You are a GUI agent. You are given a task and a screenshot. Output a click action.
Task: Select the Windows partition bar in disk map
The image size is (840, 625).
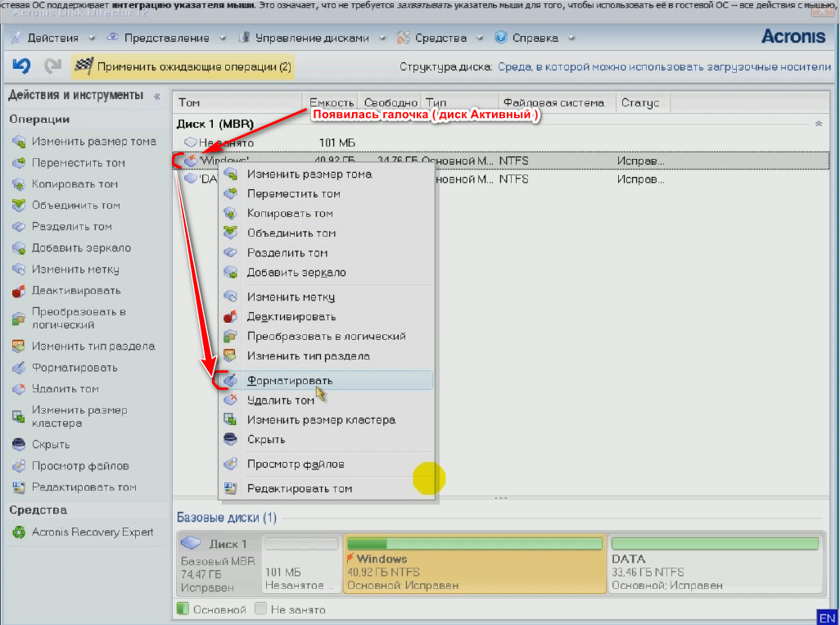click(x=475, y=564)
